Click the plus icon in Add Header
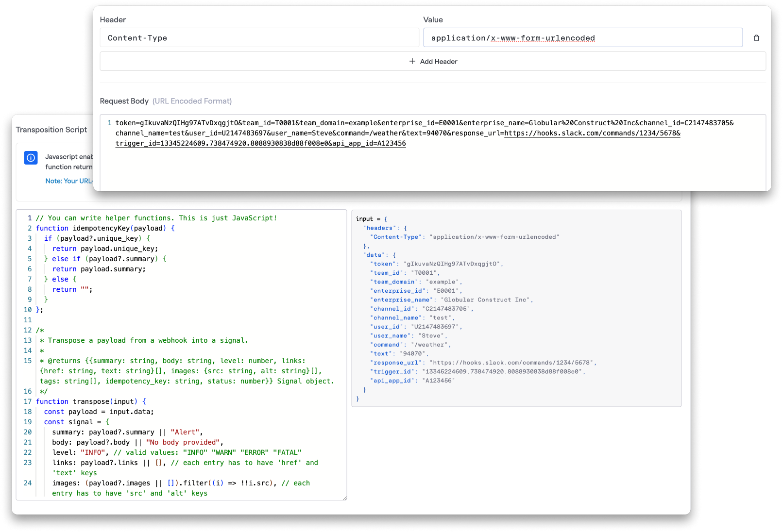The width and height of the screenshot is (783, 532). pyautogui.click(x=412, y=61)
